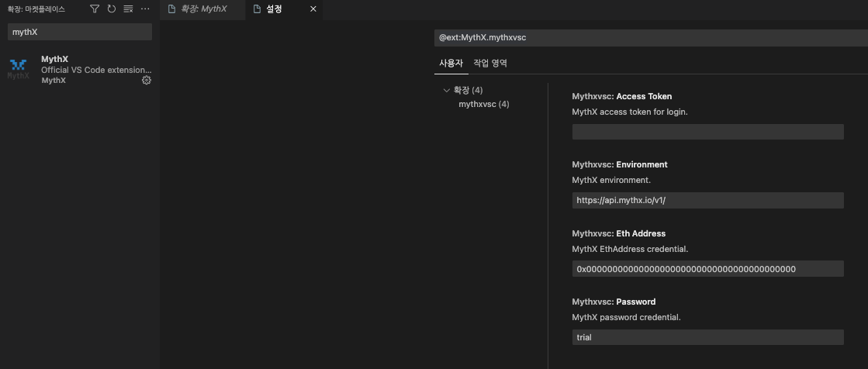Open the extensions filter funnel icon
Viewport: 868px width, 369px height.
[95, 9]
